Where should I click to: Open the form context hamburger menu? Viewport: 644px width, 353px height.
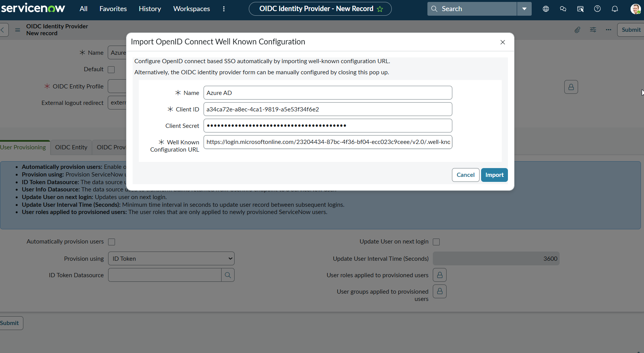(18, 30)
